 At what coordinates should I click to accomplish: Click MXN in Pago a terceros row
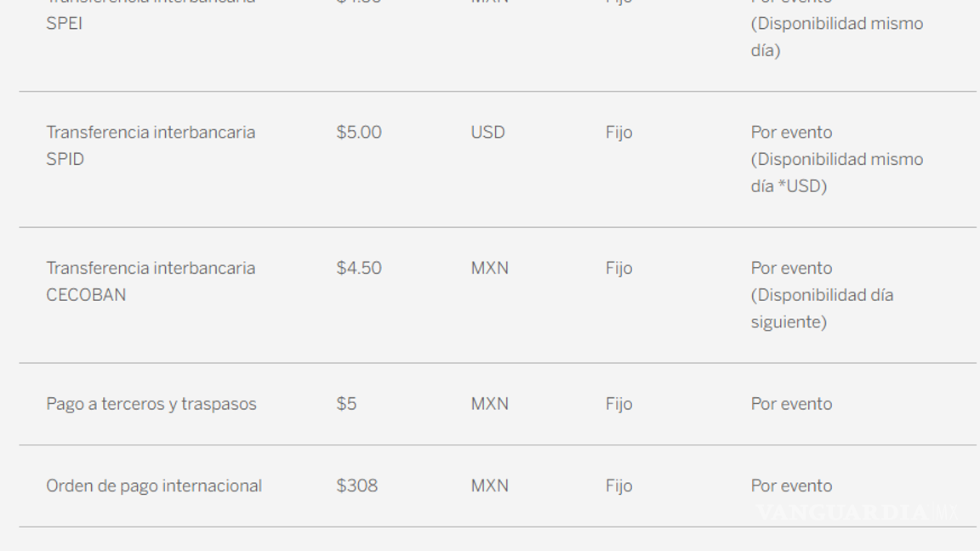point(489,404)
